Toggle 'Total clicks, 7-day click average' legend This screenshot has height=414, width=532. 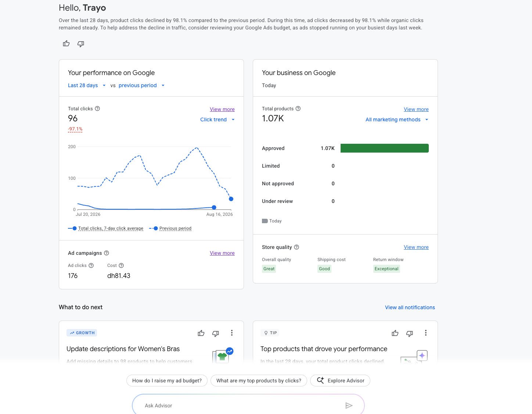tap(106, 228)
